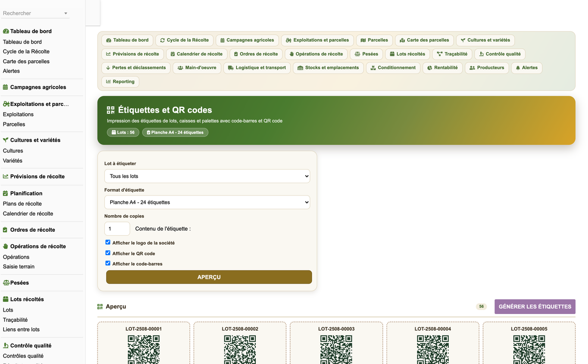Toggle Afficher le code-barres checkbox

108,263
